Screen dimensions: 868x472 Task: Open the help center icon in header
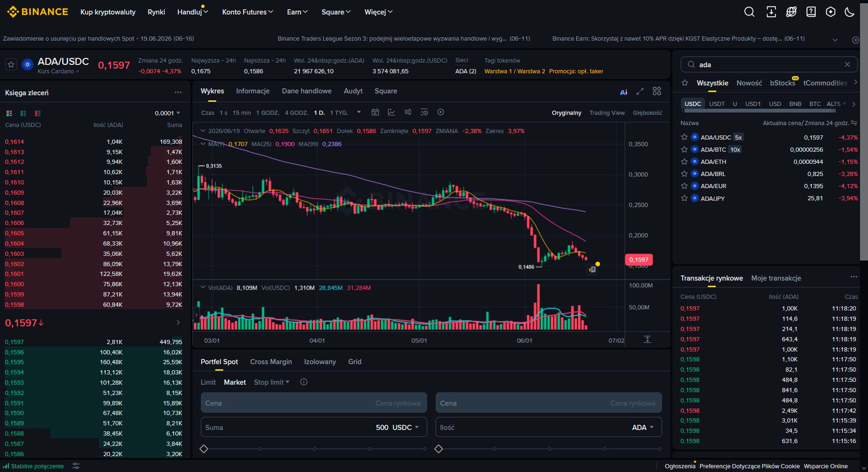click(811, 12)
